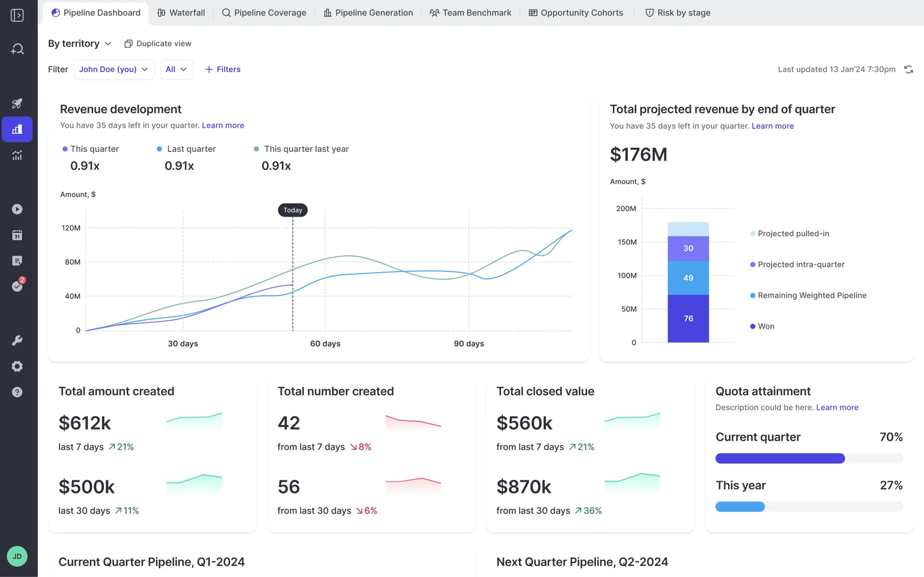Go to the Team Benchmark tab
Image resolution: width=924 pixels, height=577 pixels.
pyautogui.click(x=471, y=13)
